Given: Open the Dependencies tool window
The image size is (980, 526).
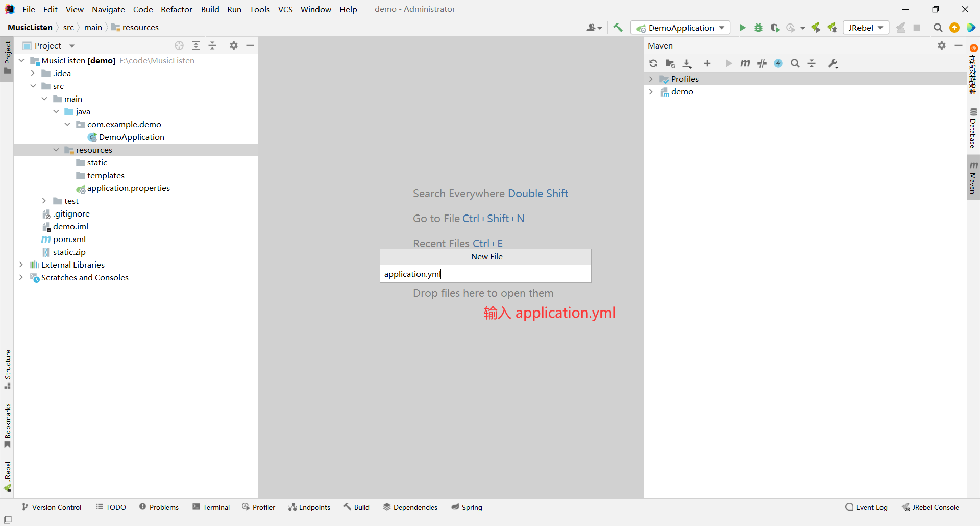Looking at the screenshot, I should (410, 507).
